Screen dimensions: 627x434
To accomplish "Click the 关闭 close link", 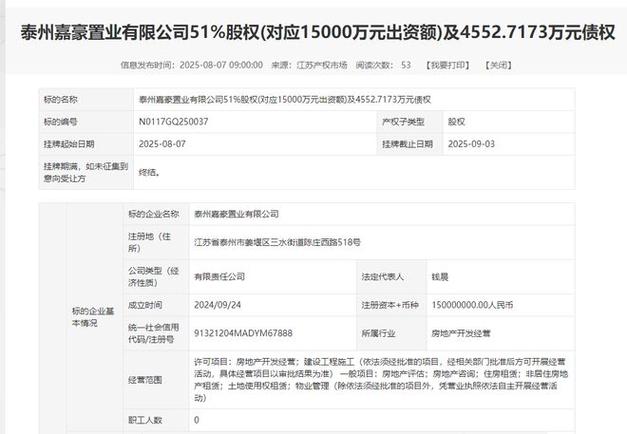I will coord(496,65).
